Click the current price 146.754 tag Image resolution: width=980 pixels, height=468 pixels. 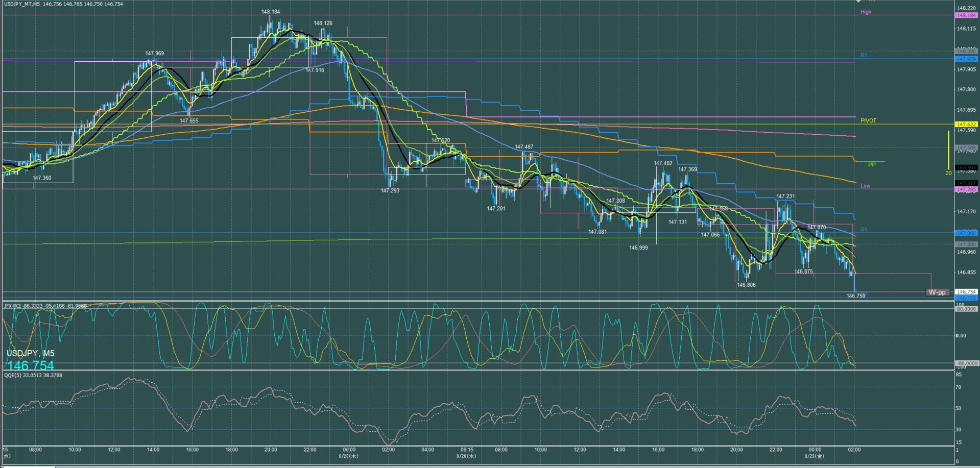click(x=966, y=292)
